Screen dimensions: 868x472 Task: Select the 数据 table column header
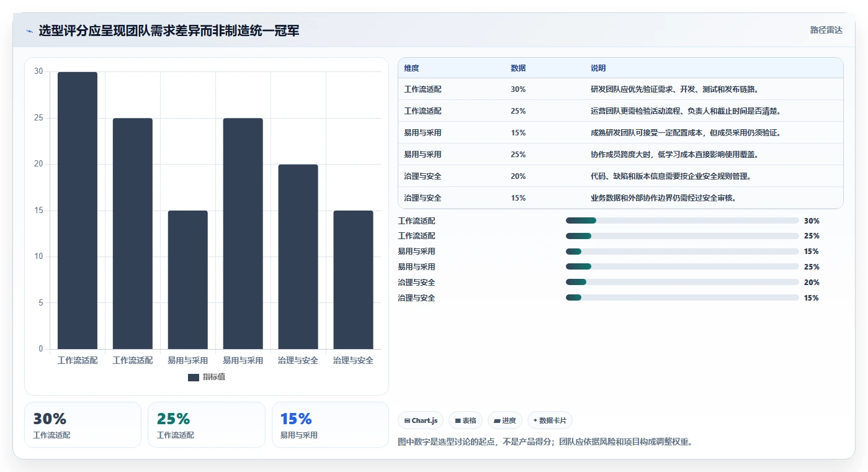(518, 68)
